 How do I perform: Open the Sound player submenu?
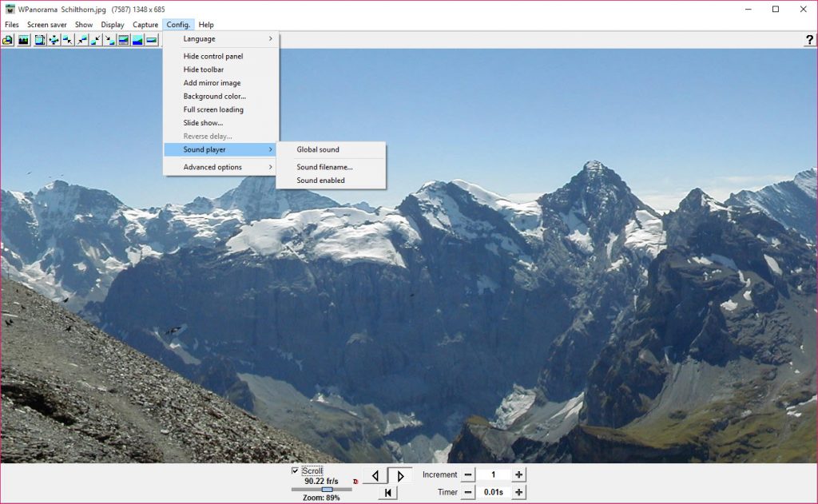[x=221, y=149]
